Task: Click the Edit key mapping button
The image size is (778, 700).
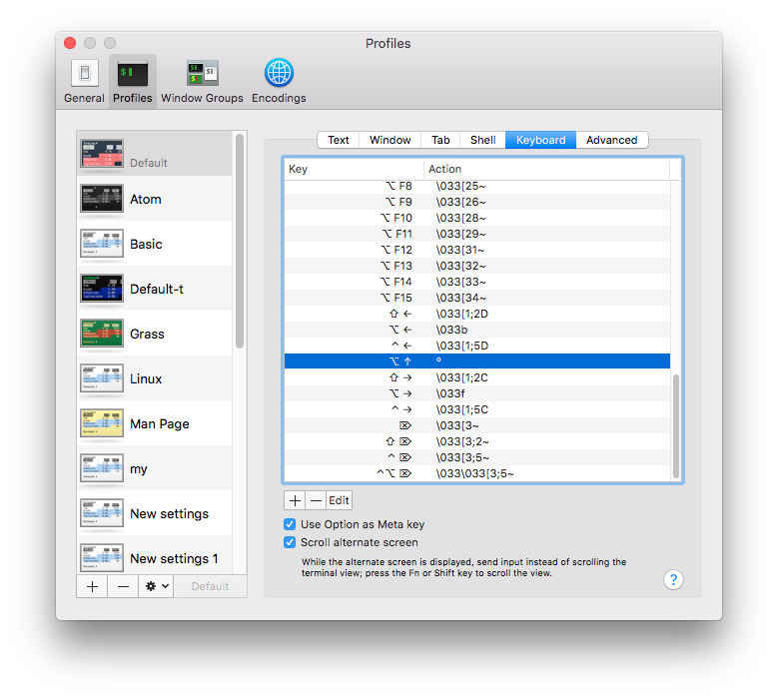Action: coord(339,500)
